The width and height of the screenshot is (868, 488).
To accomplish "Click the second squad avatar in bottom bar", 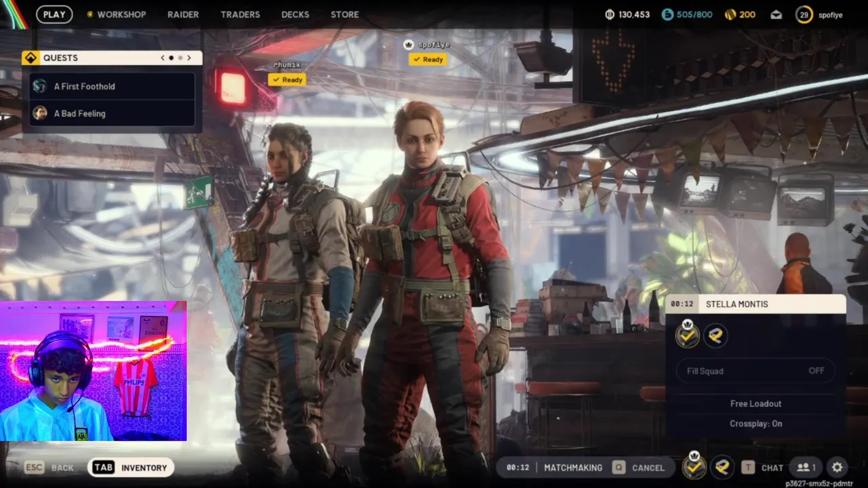I will [722, 466].
